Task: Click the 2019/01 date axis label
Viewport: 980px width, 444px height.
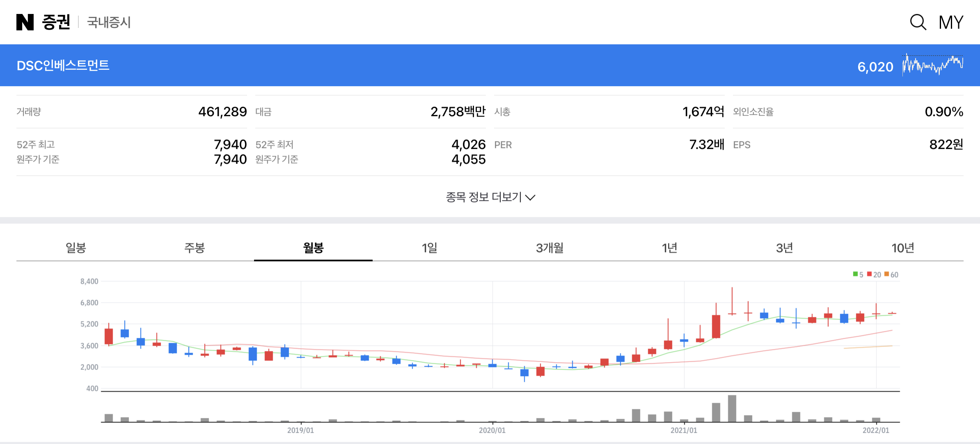Action: point(300,430)
